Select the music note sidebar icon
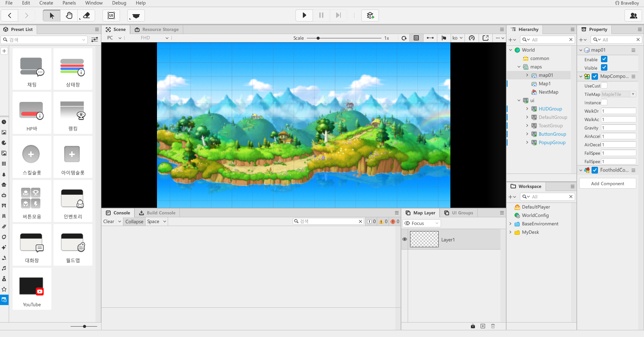 pyautogui.click(x=4, y=268)
